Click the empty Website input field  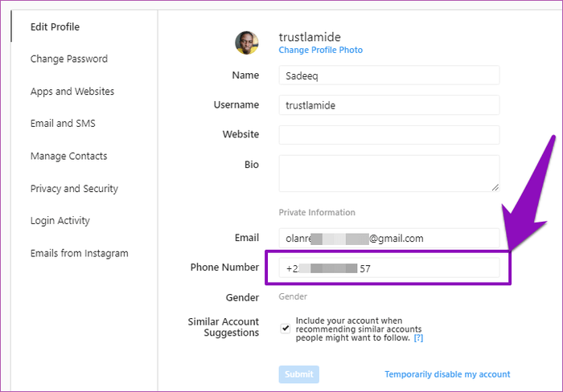388,135
